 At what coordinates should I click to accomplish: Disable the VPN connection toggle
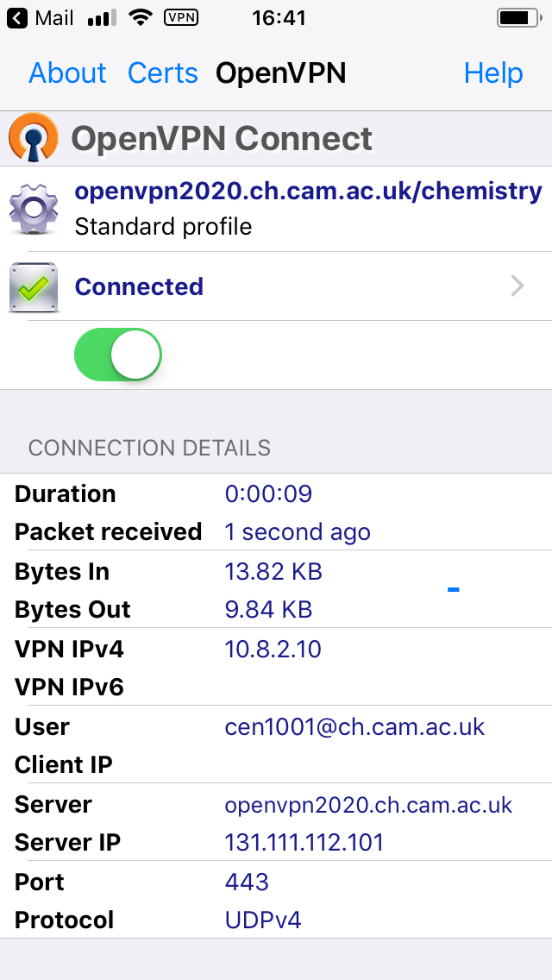coord(117,354)
